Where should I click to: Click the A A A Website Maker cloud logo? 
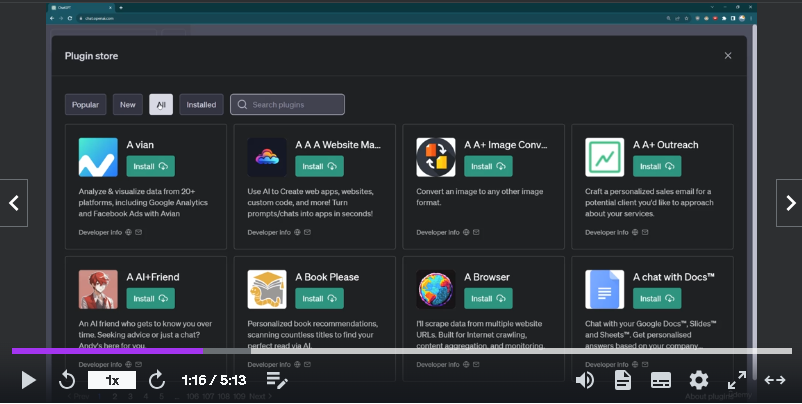[x=267, y=157]
